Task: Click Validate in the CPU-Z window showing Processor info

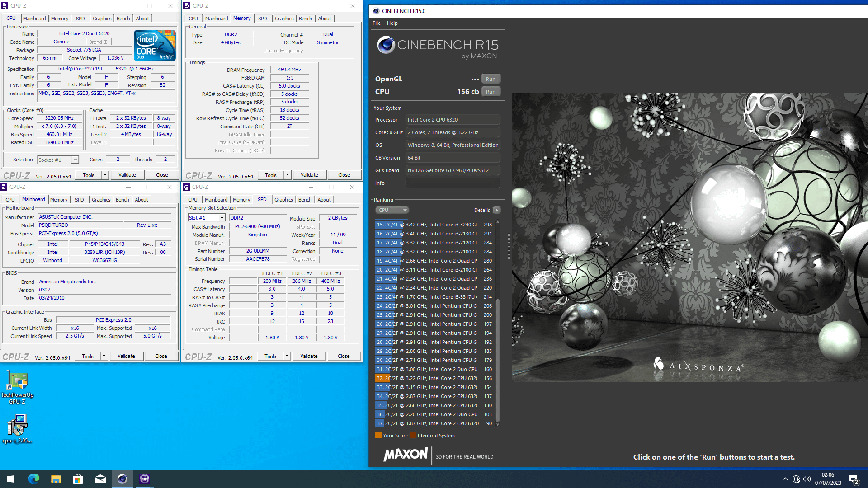Action: click(127, 175)
